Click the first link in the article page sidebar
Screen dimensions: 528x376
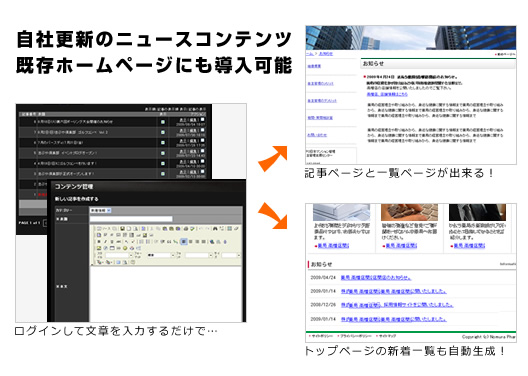click(314, 66)
